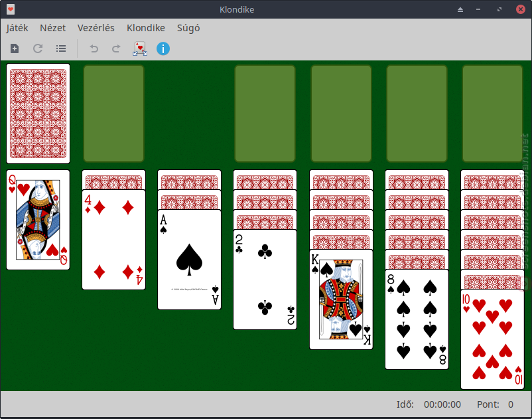The width and height of the screenshot is (532, 419).
Task: Select the Queen of Hearts card
Action: (x=38, y=220)
